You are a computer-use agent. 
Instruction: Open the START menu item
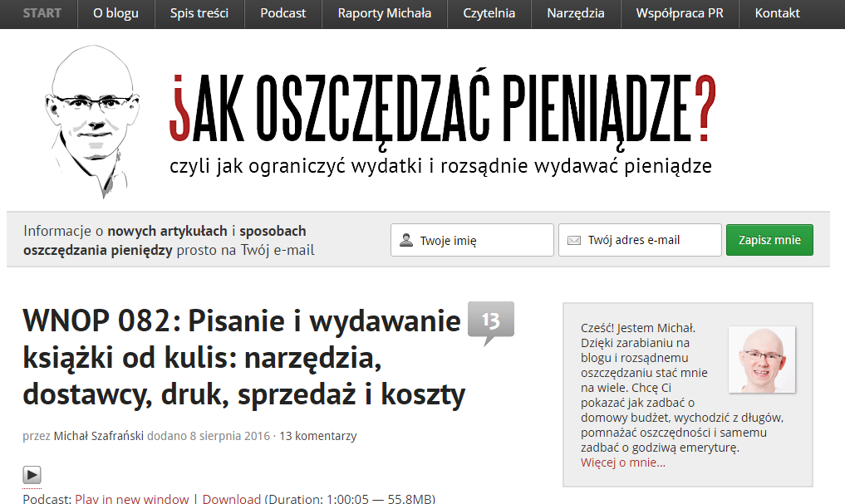point(42,13)
